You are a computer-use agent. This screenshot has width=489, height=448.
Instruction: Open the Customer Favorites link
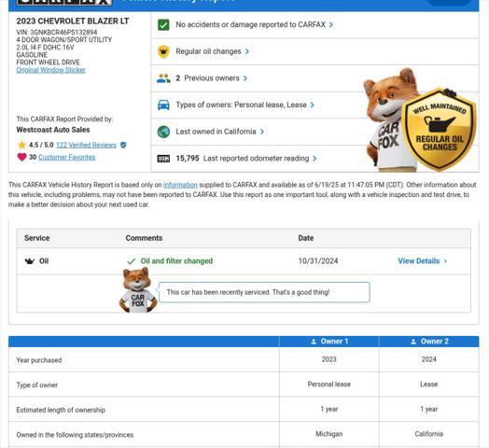67,157
